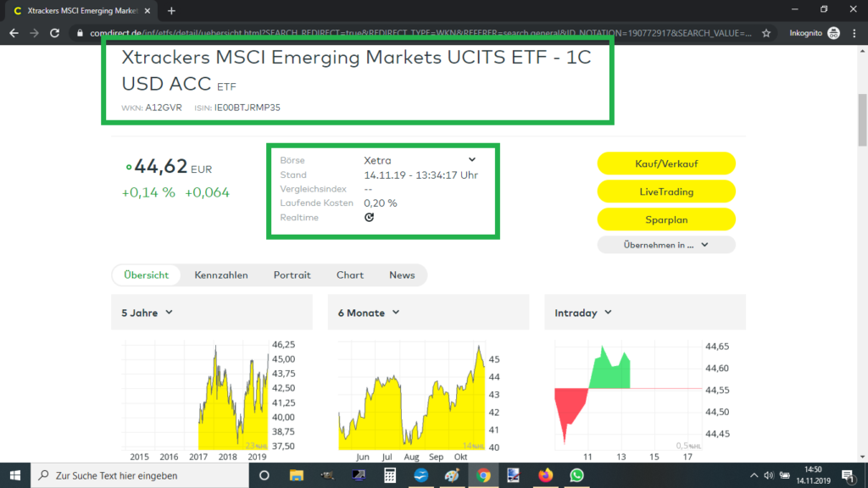Image resolution: width=868 pixels, height=488 pixels.
Task: Open the Chrome three-dot menu
Action: click(854, 33)
